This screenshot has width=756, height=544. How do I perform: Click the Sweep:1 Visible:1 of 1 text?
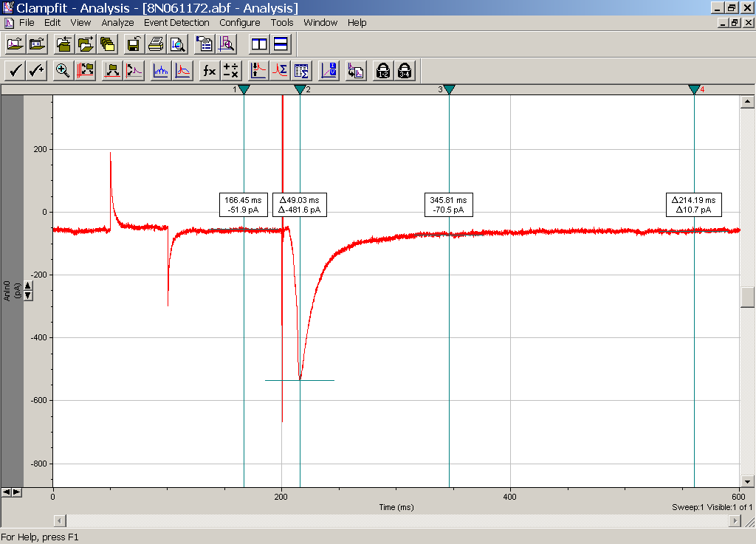tap(712, 507)
